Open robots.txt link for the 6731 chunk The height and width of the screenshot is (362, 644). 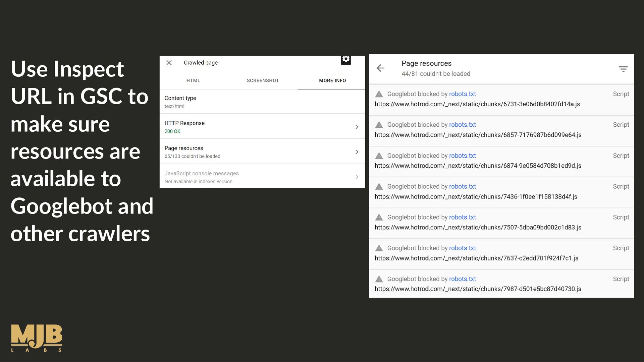click(463, 94)
